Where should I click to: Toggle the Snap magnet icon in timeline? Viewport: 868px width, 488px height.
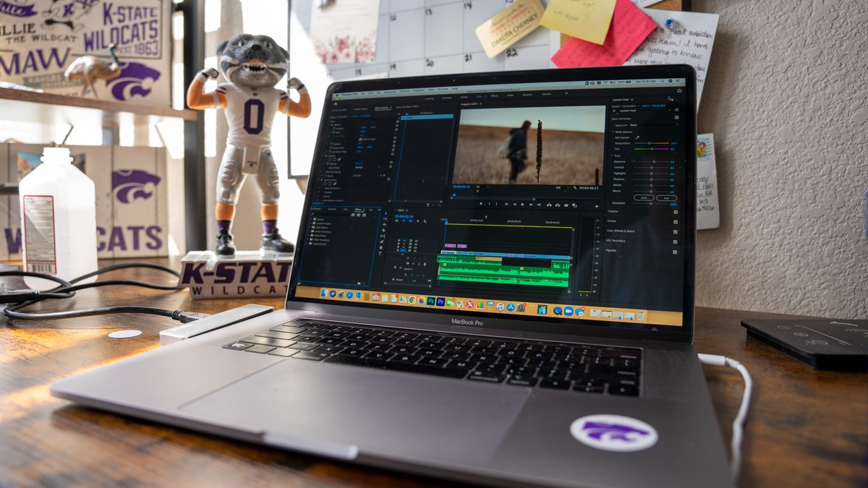click(x=404, y=221)
